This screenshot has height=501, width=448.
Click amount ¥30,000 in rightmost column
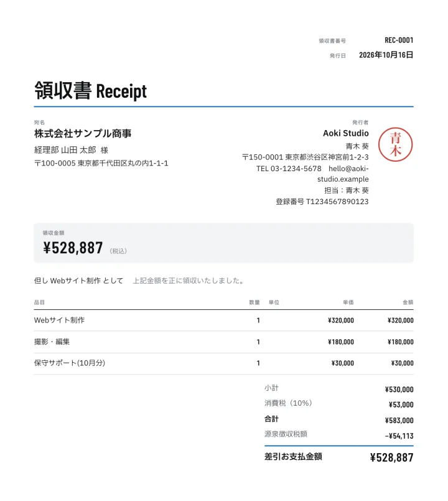[x=402, y=363]
